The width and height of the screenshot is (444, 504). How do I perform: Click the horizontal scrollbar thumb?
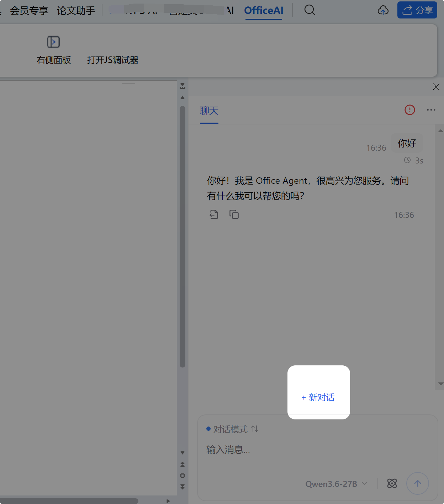coord(69,501)
